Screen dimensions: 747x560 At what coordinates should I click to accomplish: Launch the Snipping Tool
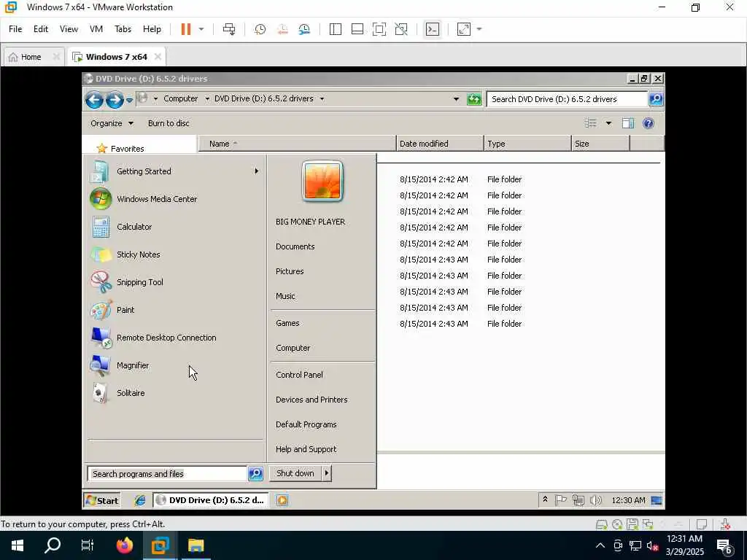[x=175, y=282]
